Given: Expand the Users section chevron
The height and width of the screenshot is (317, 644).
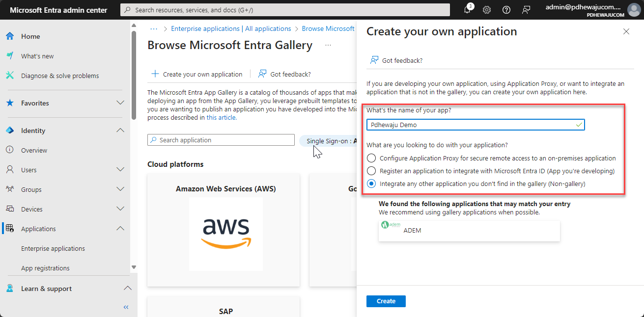Looking at the screenshot, I should (120, 170).
